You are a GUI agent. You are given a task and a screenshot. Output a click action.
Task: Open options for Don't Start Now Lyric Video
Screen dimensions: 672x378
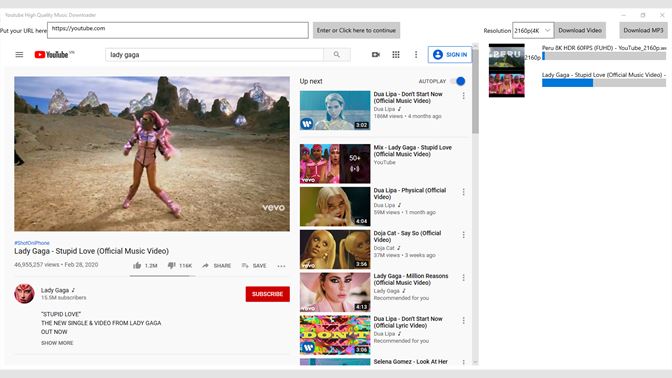[x=463, y=321]
